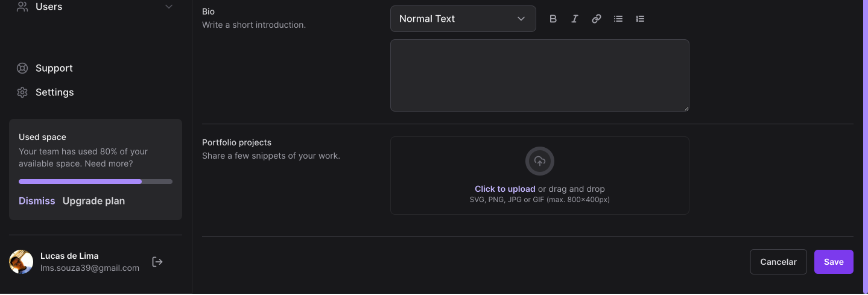Add a numbered list to Bio
This screenshot has width=868, height=295.
click(640, 19)
